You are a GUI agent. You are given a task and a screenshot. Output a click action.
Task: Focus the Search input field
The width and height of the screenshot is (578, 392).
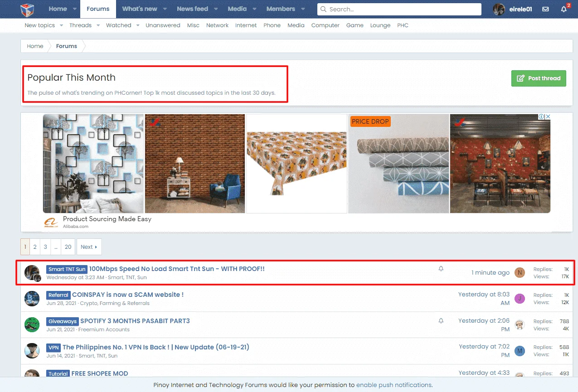click(399, 9)
